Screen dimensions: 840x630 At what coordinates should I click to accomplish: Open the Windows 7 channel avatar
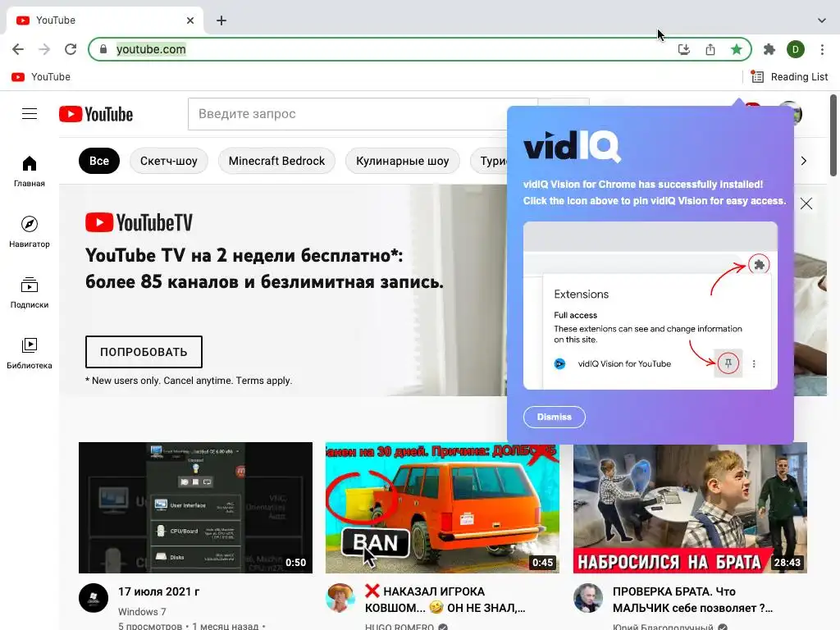[x=94, y=598]
